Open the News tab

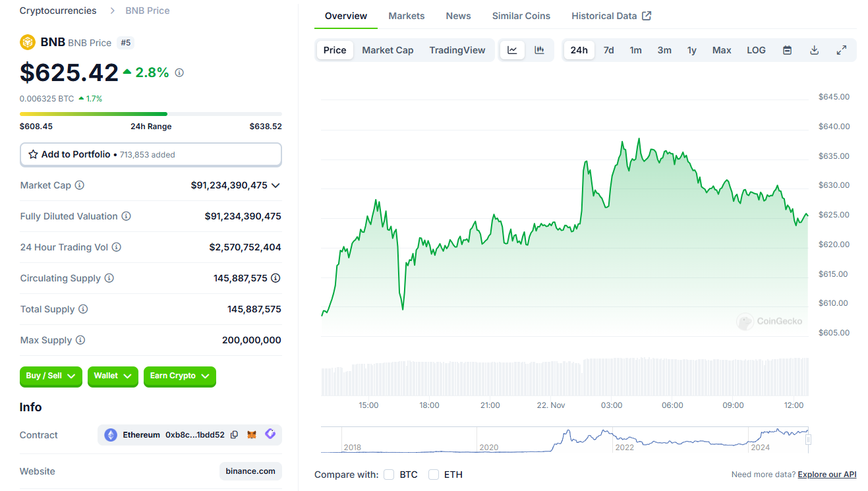click(458, 16)
